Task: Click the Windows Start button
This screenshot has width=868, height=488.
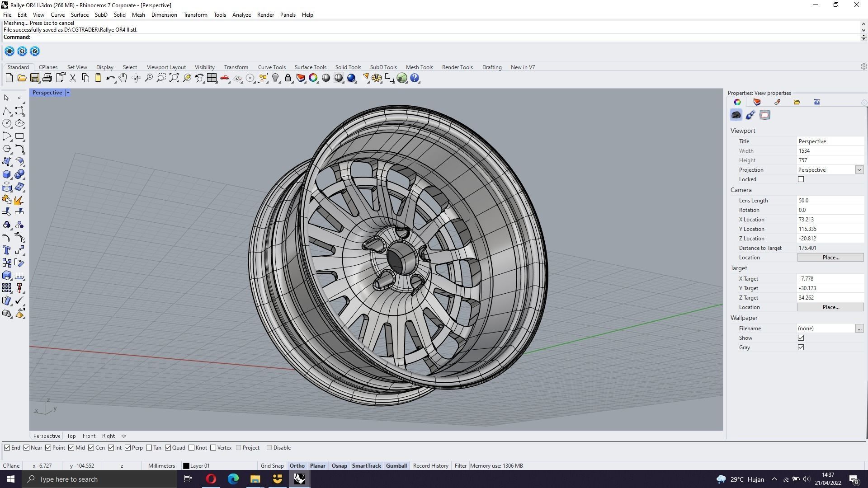Action: coord(11,479)
